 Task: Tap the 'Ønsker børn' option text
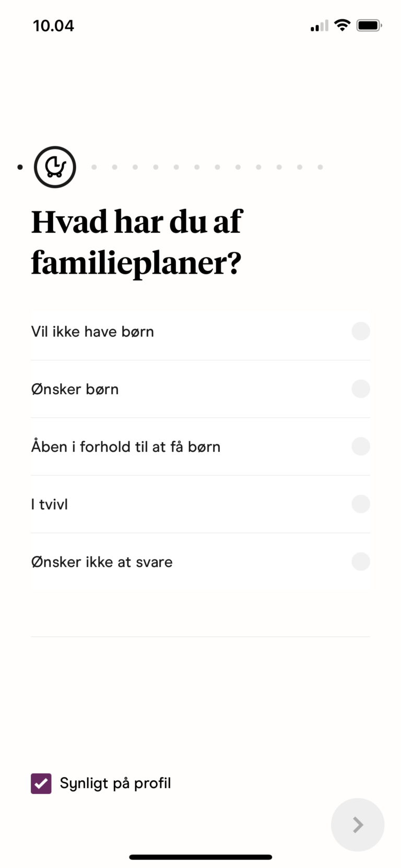coord(75,389)
